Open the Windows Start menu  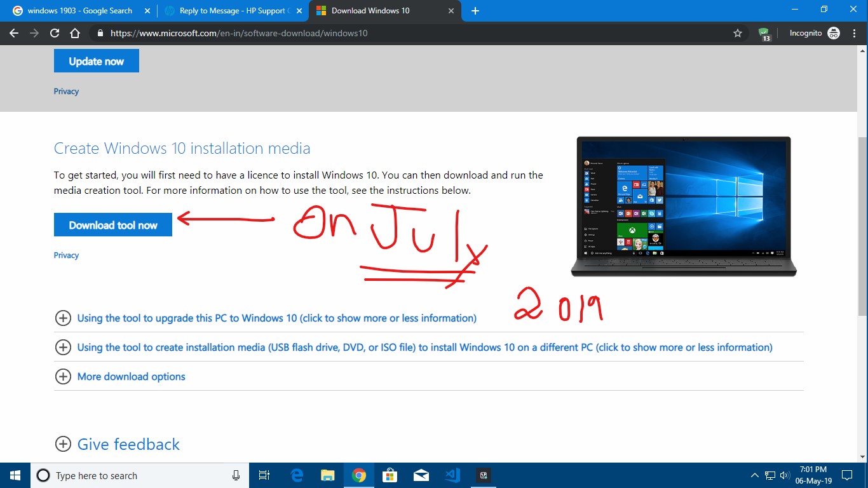click(x=15, y=475)
